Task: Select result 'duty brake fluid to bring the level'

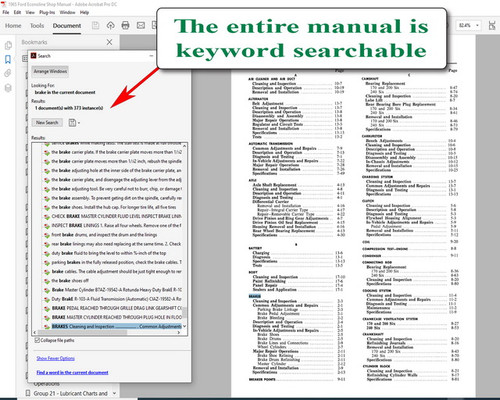Action: 109,253
